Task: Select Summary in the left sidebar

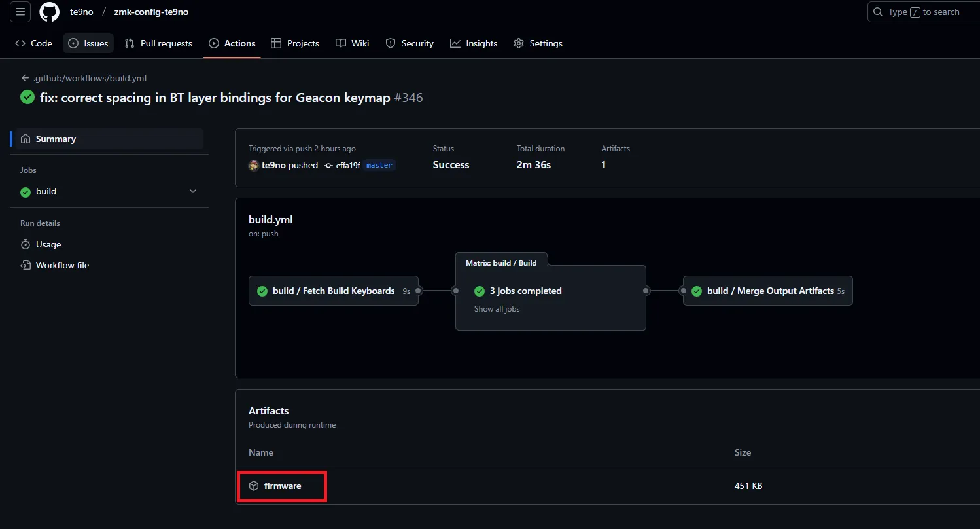Action: 56,139
